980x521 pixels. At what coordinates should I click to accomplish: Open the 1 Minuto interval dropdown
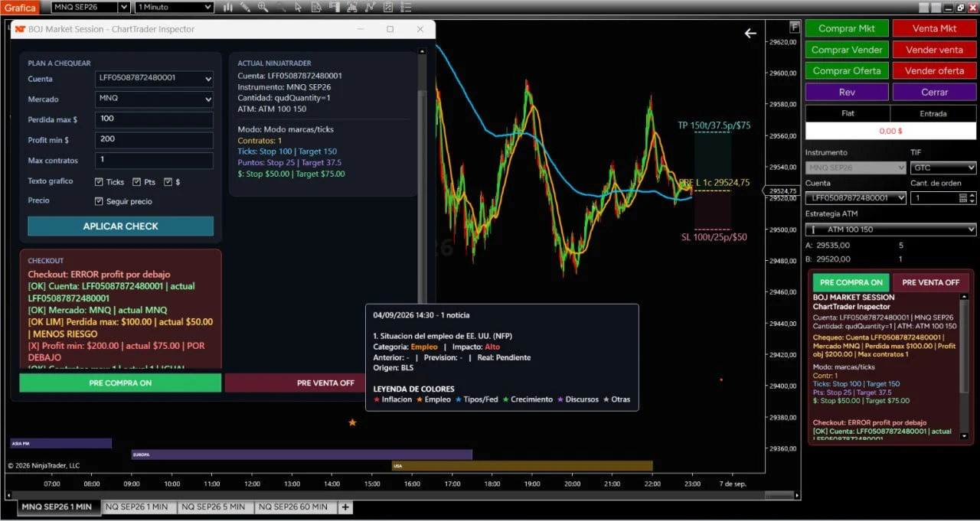point(174,7)
